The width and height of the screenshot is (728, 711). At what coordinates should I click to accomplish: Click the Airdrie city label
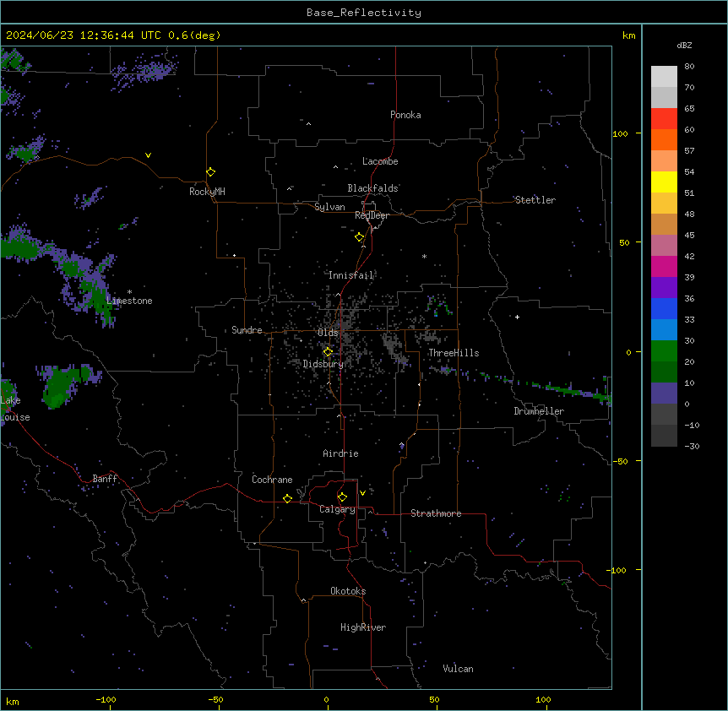pos(340,453)
